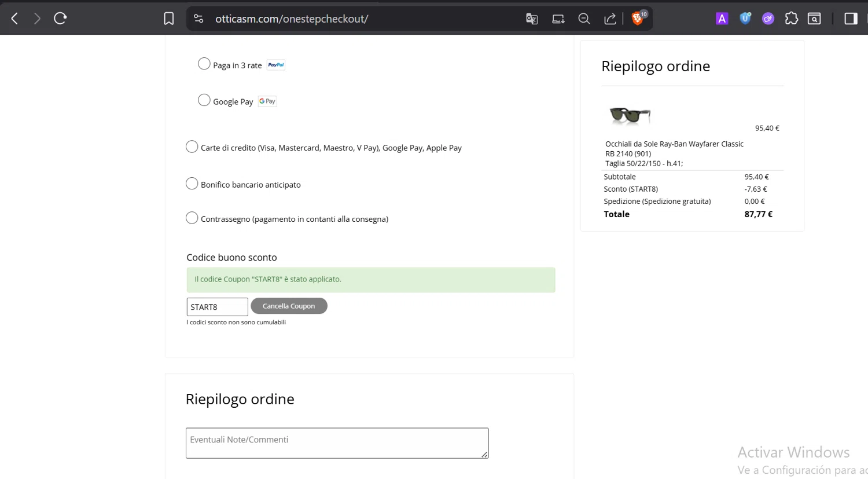The image size is (868, 479).
Task: Open the zoom level magnifier icon
Action: [584, 19]
